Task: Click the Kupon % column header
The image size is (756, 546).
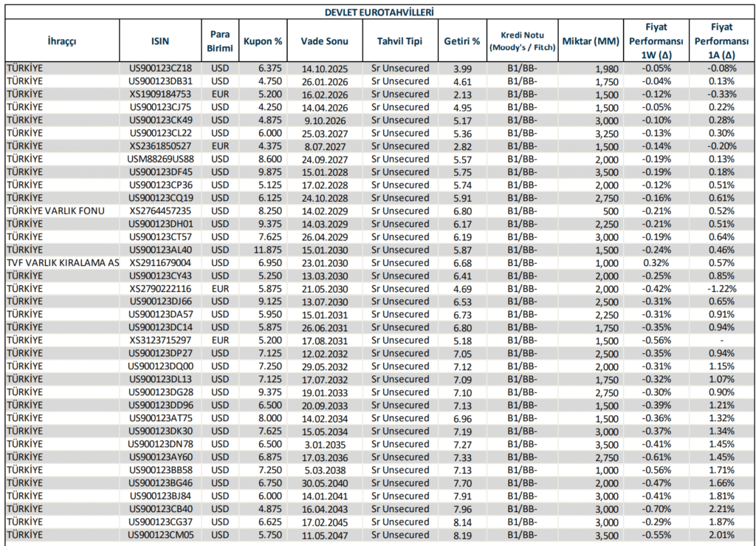Action: pyautogui.click(x=263, y=41)
